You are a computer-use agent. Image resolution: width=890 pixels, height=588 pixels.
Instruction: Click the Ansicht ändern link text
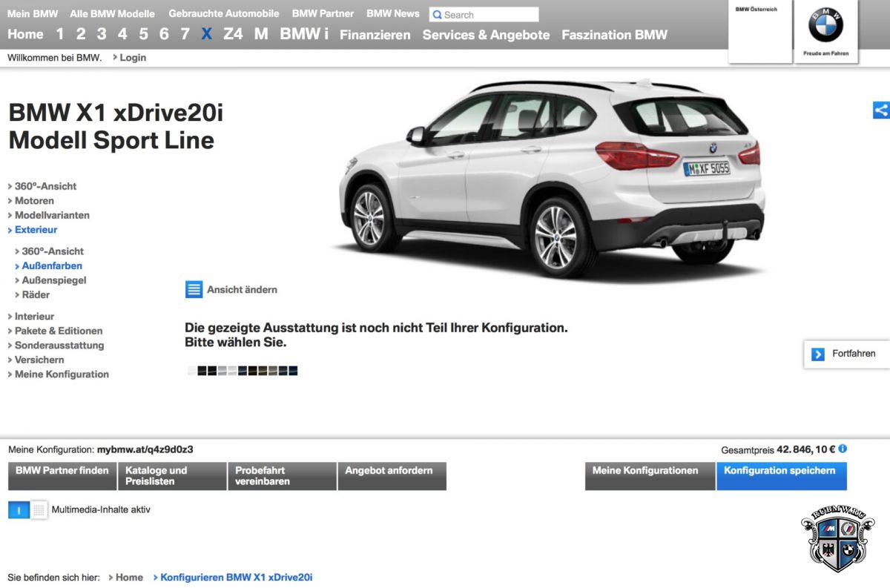tap(243, 290)
